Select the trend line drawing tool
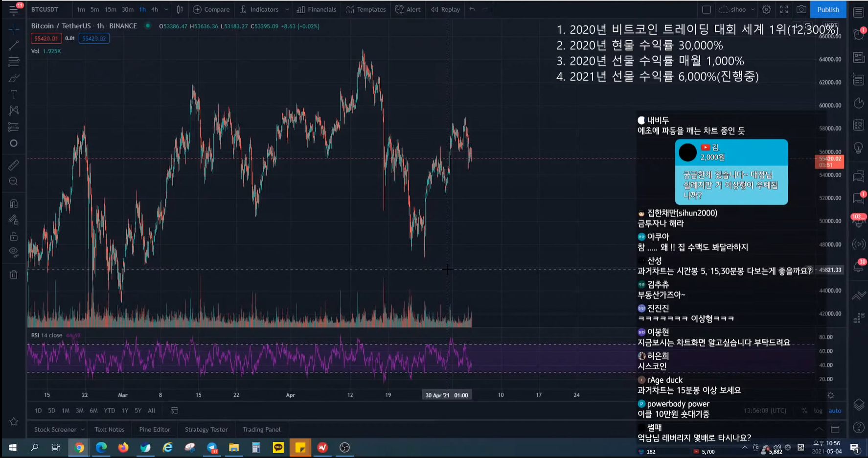This screenshot has height=458, width=868. pos(14,46)
